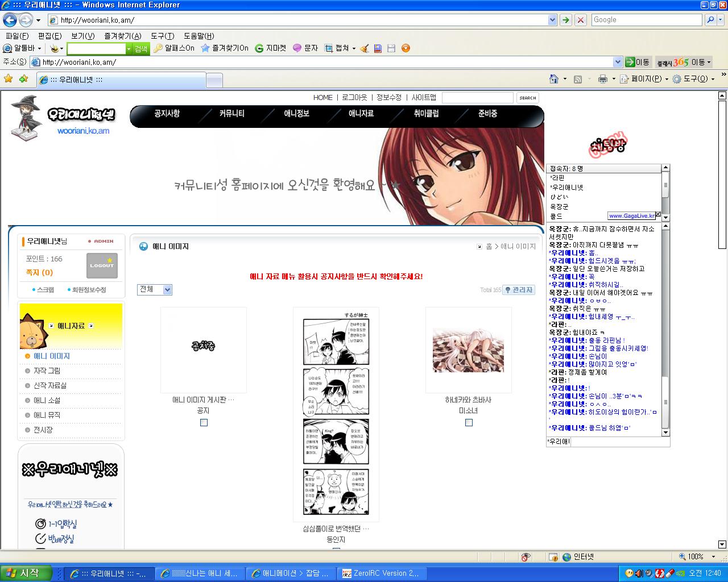Open the address bar history dropdown

pyautogui.click(x=552, y=20)
